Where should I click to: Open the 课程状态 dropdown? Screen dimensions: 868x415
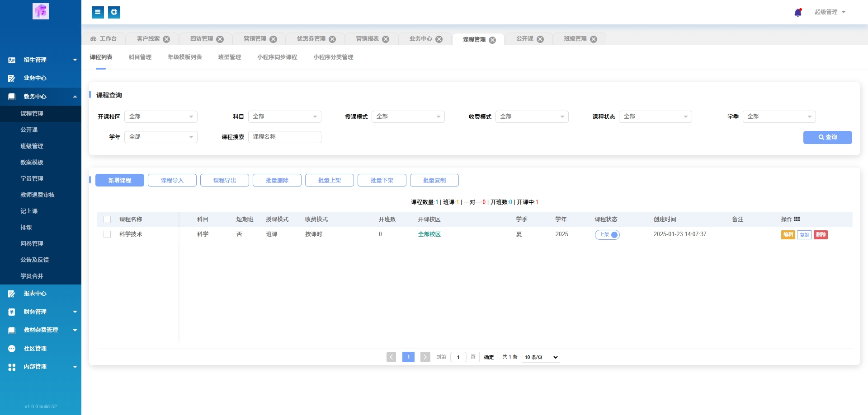pos(656,117)
